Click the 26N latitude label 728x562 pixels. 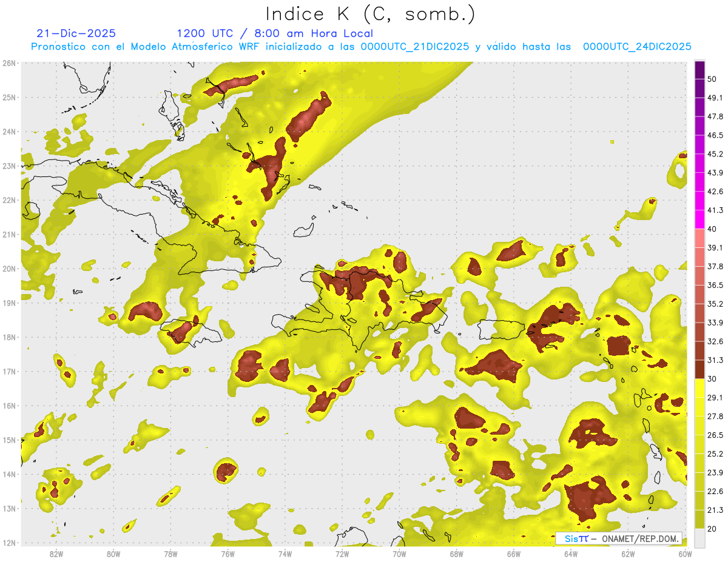pos(8,63)
